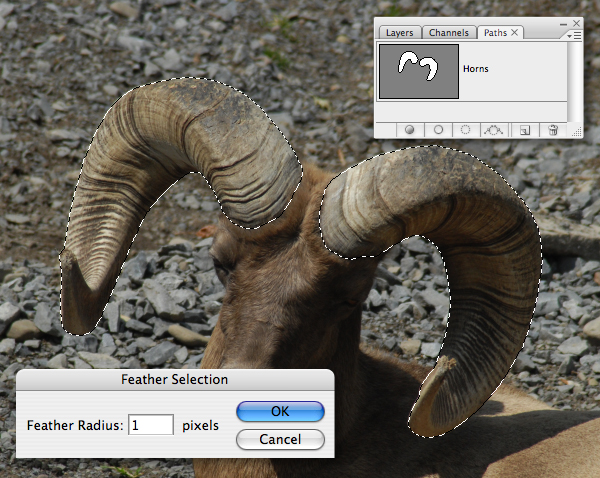600x478 pixels.
Task: Click the Horns path thumbnail
Action: [419, 72]
